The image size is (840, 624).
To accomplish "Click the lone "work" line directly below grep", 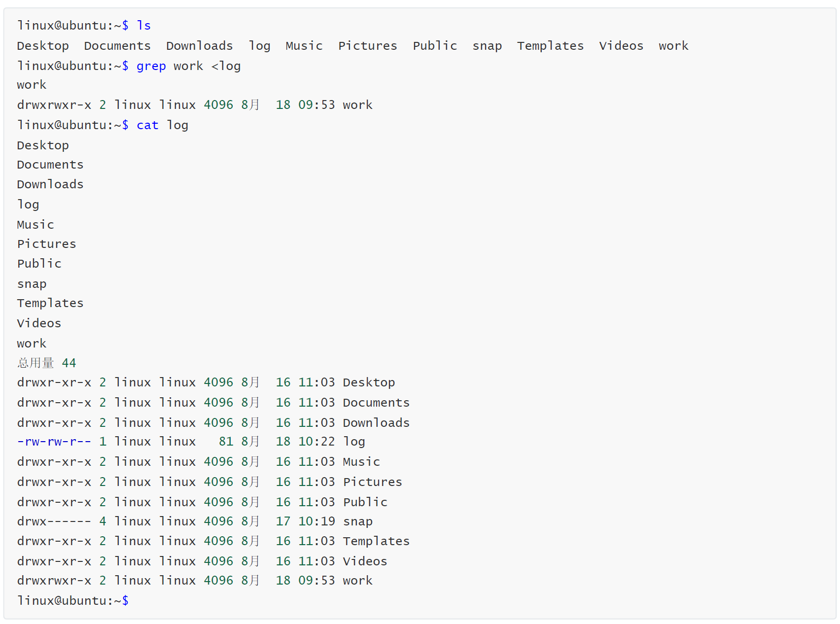I will point(32,85).
